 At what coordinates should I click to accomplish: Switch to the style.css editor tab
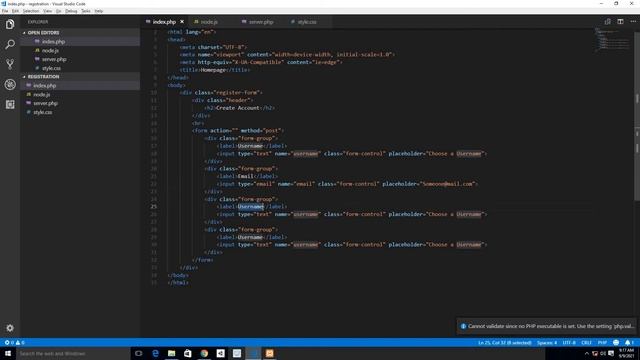coord(307,22)
